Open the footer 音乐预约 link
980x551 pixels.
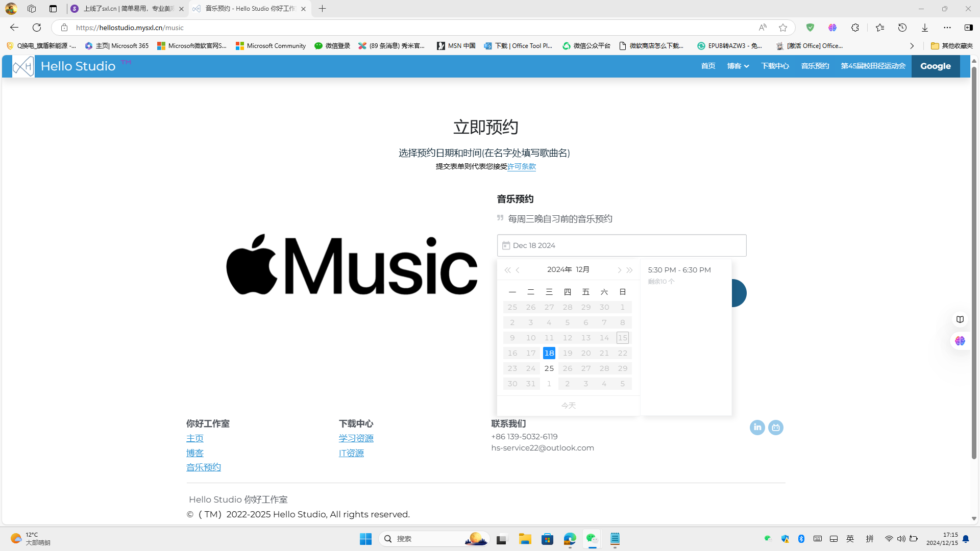click(x=204, y=467)
